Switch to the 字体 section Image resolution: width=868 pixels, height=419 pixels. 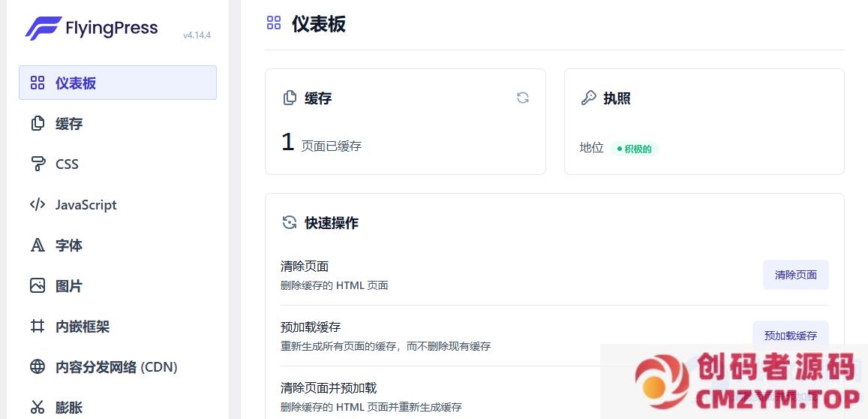pos(69,246)
